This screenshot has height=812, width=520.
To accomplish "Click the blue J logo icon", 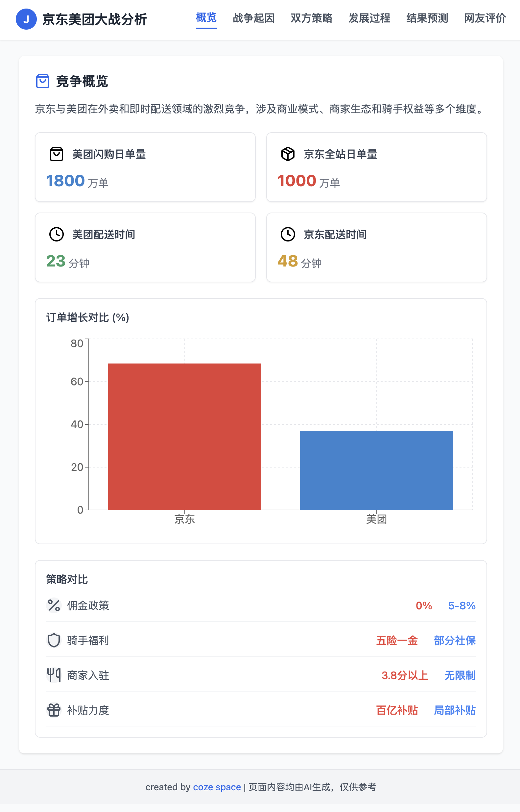I will (26, 19).
